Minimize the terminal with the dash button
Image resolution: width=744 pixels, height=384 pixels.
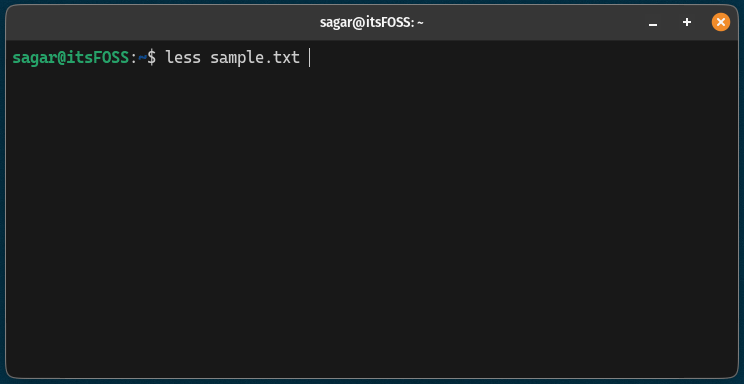tap(653, 23)
